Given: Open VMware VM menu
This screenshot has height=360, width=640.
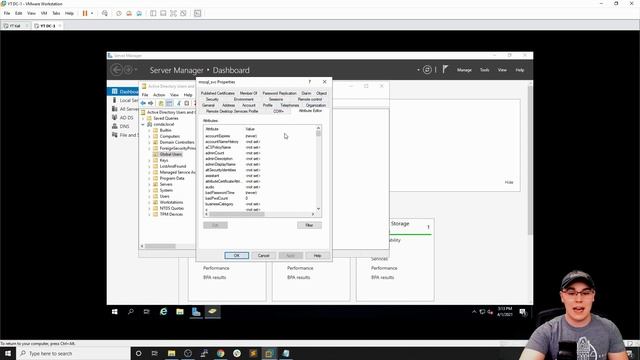Looking at the screenshot, I should point(44,13).
